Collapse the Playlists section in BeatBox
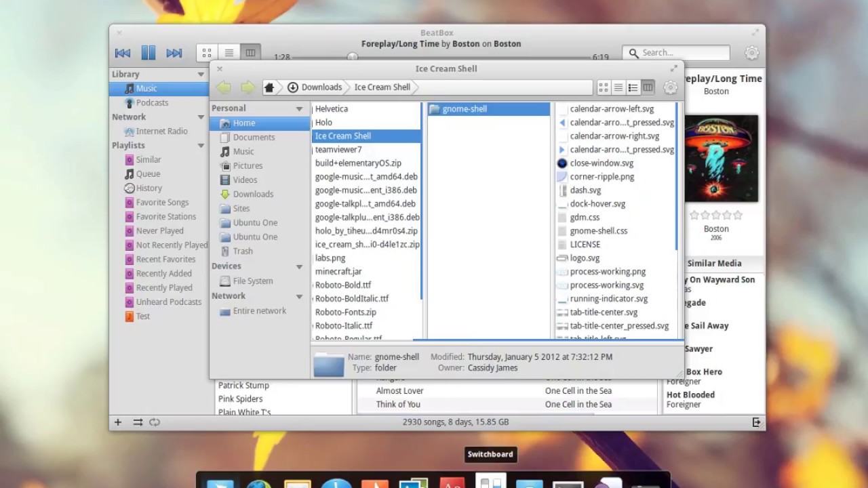This screenshot has width=868, height=488. pyautogui.click(x=201, y=146)
